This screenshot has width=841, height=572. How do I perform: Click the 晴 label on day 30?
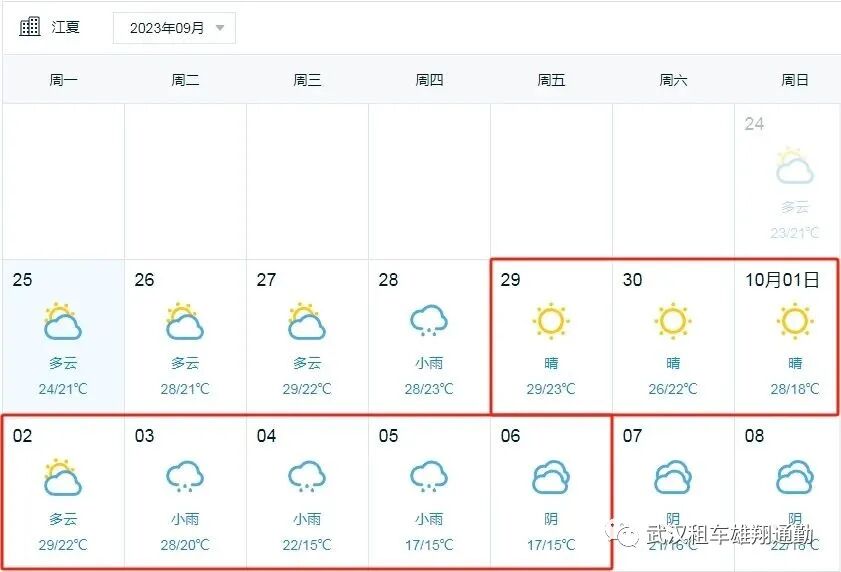(673, 363)
